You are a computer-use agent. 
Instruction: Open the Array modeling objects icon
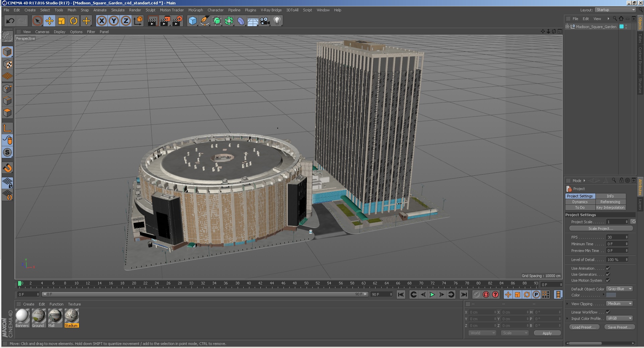click(x=229, y=21)
